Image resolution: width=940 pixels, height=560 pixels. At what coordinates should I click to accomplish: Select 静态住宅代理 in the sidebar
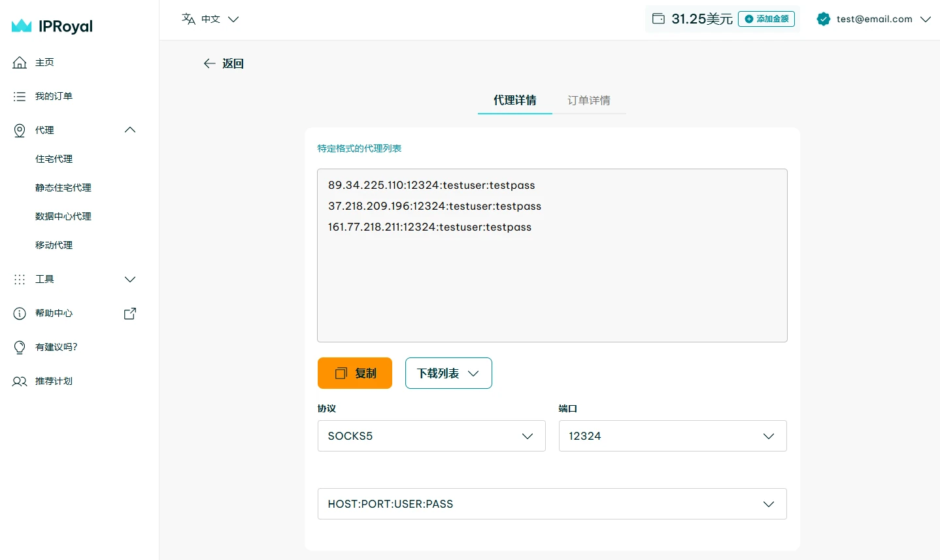(x=63, y=188)
